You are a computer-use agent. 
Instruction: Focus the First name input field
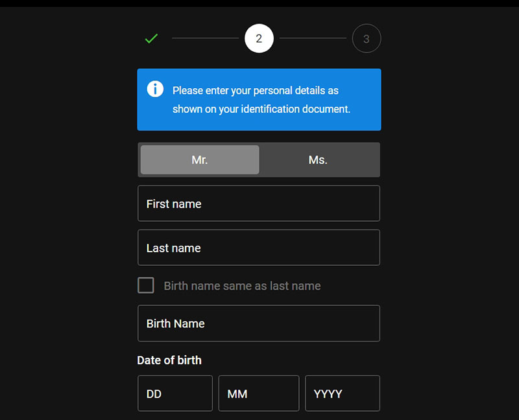tap(259, 204)
